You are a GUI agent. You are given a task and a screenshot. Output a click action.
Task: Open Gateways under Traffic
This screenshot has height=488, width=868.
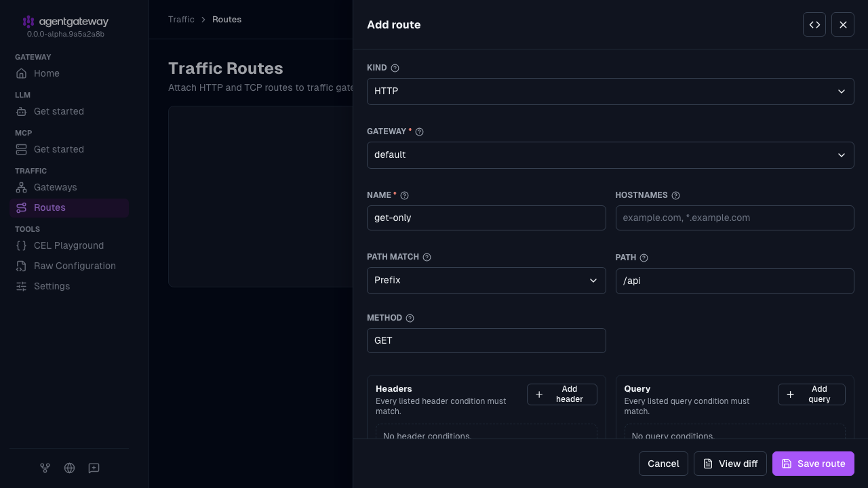[x=69, y=187]
